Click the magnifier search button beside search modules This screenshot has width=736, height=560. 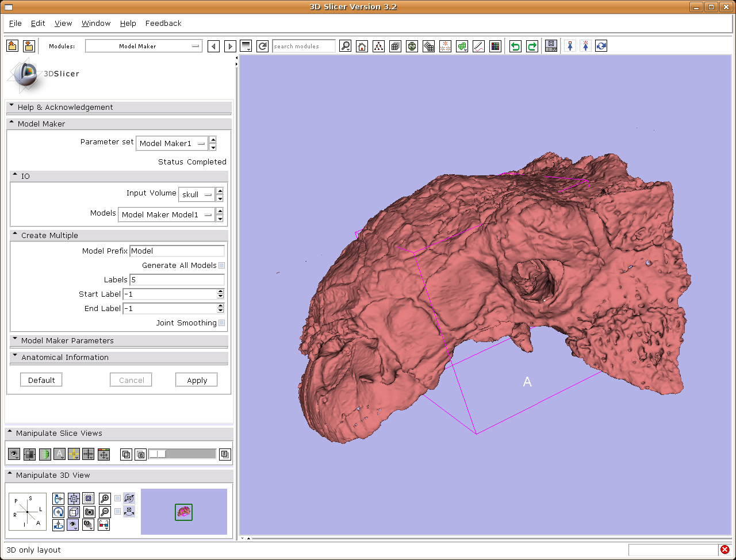(345, 47)
